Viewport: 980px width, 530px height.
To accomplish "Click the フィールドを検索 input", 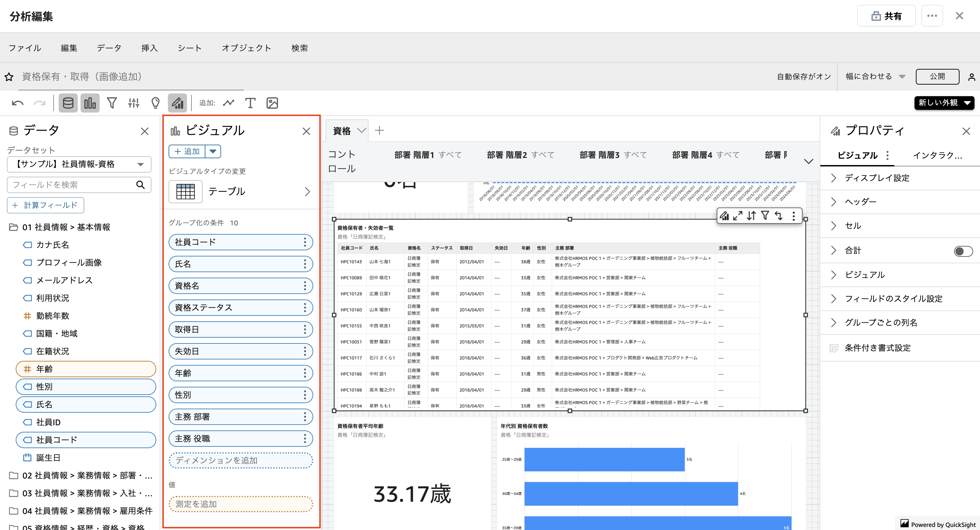I will 72,185.
